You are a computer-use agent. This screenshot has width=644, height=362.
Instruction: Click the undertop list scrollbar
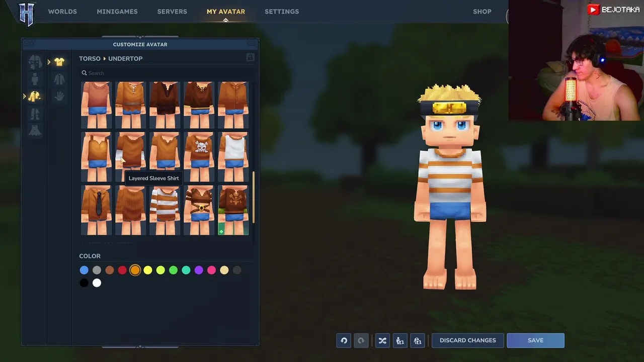click(254, 197)
